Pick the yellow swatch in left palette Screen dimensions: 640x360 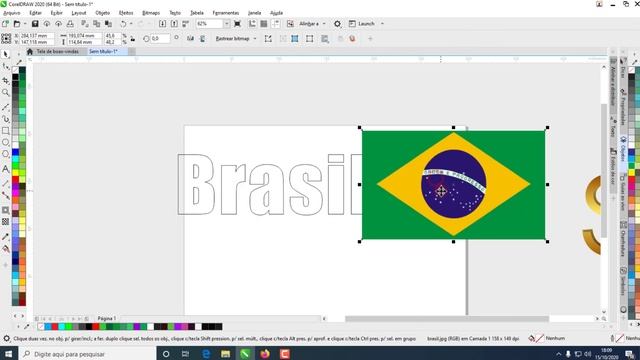pos(15,172)
